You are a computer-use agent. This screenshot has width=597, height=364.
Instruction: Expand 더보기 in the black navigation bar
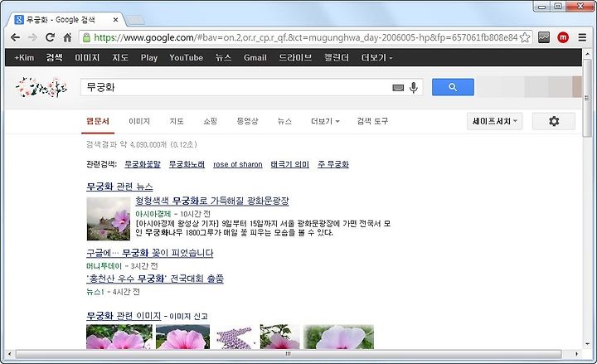(x=376, y=57)
